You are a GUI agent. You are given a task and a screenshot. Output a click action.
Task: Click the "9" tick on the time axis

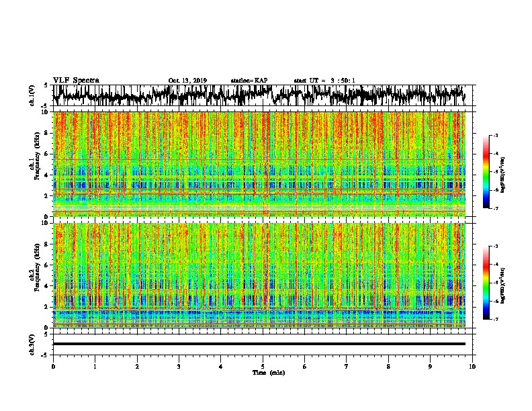coord(430,367)
